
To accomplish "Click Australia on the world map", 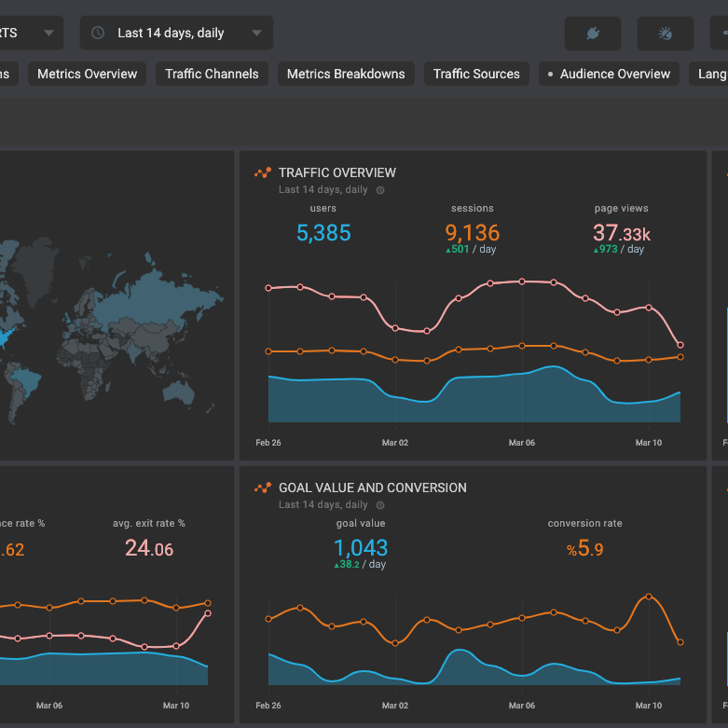I will click(179, 392).
